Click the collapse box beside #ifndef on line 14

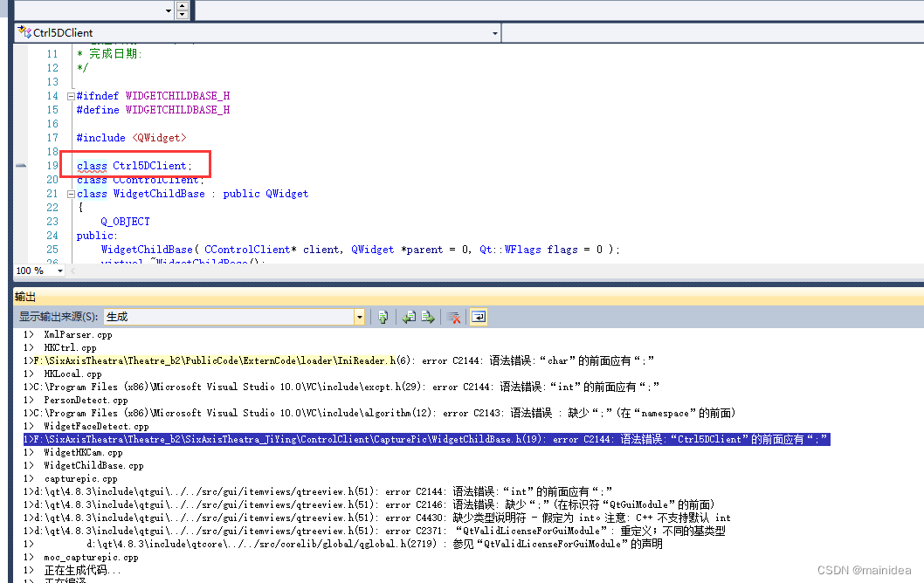[70, 95]
